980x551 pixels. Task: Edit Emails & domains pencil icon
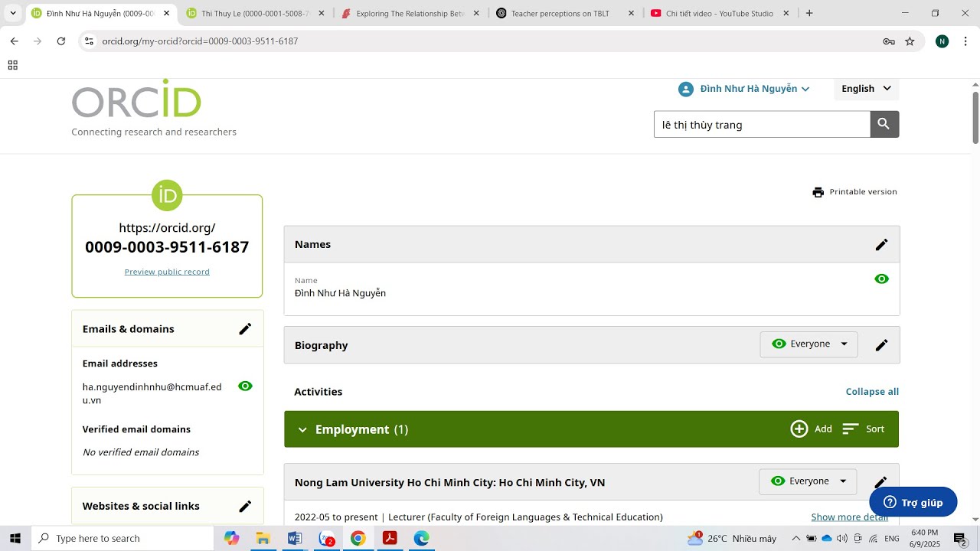(x=245, y=329)
